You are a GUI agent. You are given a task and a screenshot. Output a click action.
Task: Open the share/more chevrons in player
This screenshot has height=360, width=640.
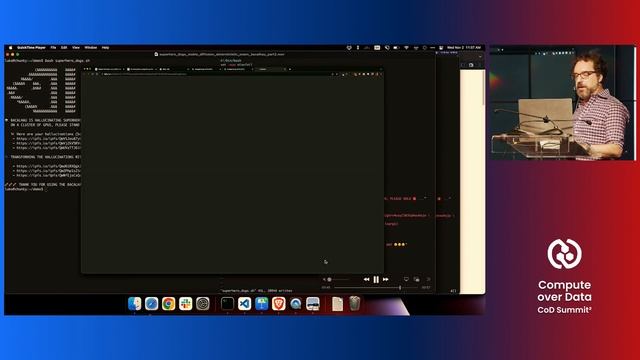[x=428, y=280]
